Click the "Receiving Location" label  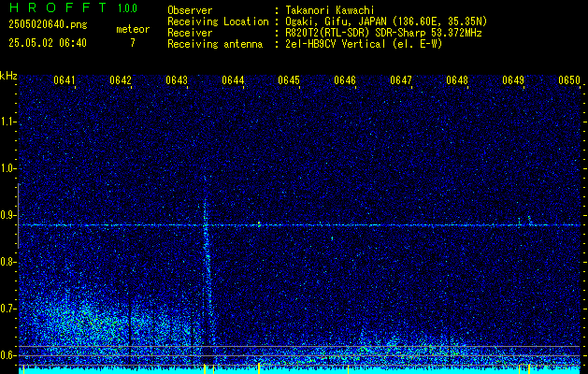(x=218, y=22)
